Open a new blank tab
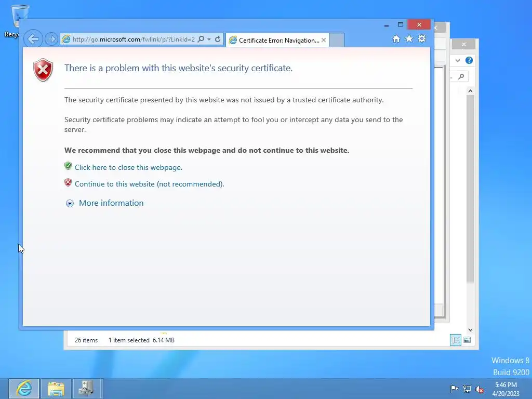 [x=337, y=40]
